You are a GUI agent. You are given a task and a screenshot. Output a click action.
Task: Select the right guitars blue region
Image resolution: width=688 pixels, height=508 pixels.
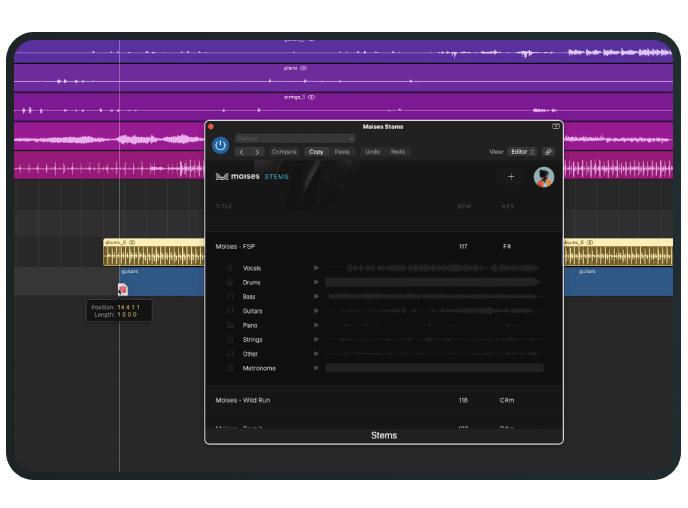tap(618, 282)
